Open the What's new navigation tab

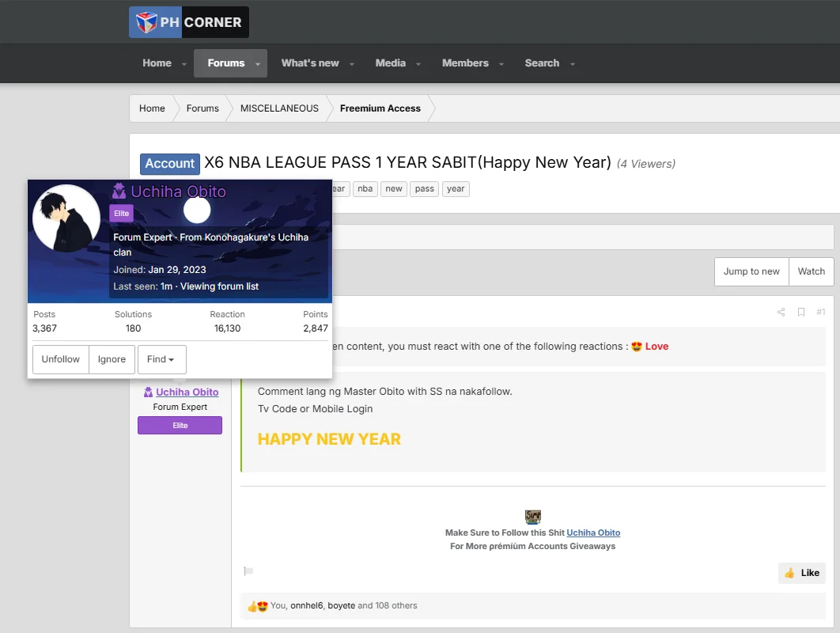(x=310, y=63)
